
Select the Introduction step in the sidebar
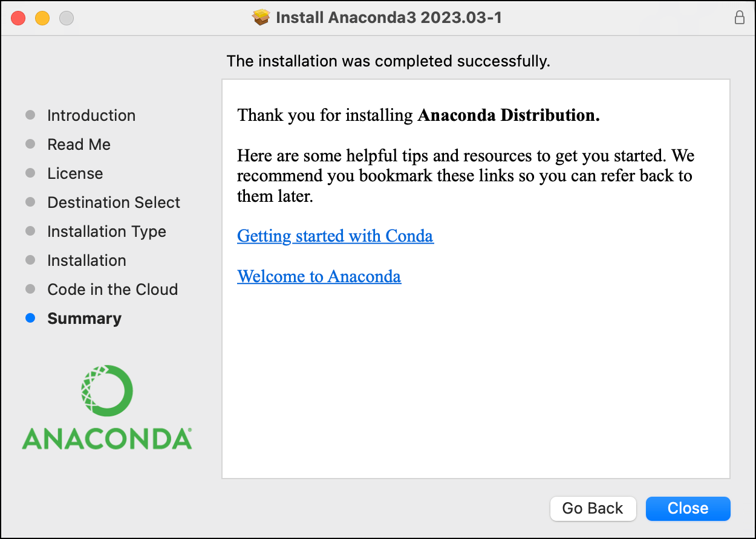tap(91, 115)
